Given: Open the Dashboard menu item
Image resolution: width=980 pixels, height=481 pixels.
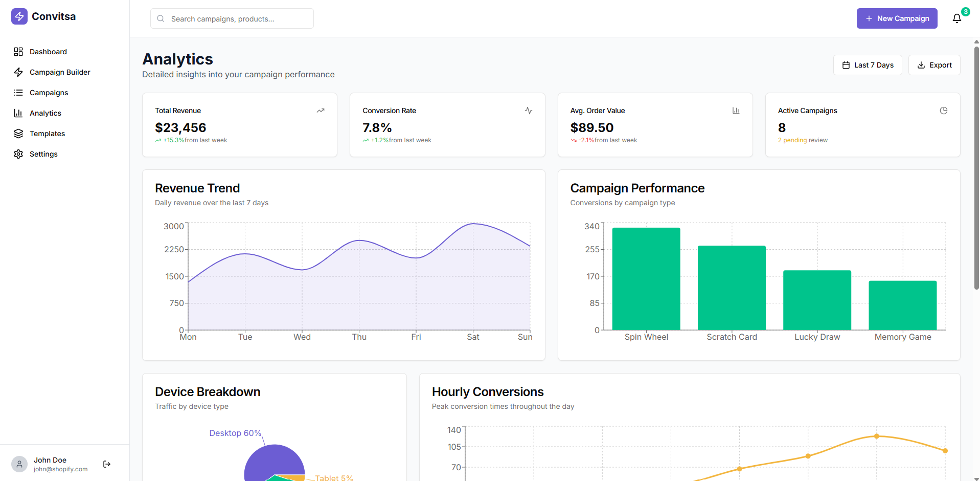Looking at the screenshot, I should pyautogui.click(x=64, y=52).
